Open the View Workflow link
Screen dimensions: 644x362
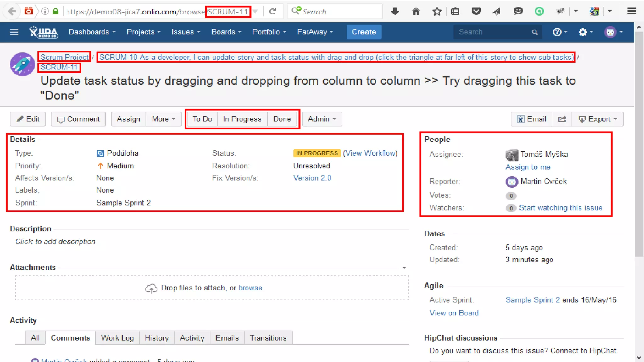(x=370, y=153)
